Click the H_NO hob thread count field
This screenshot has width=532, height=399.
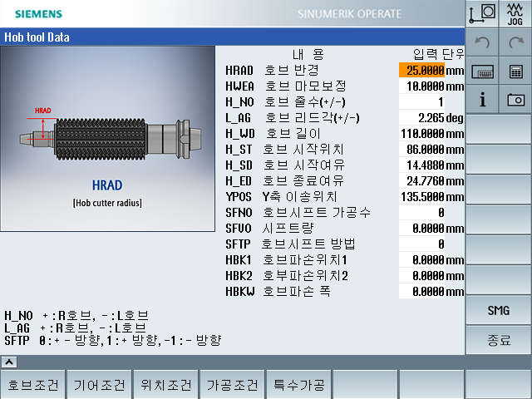click(421, 101)
